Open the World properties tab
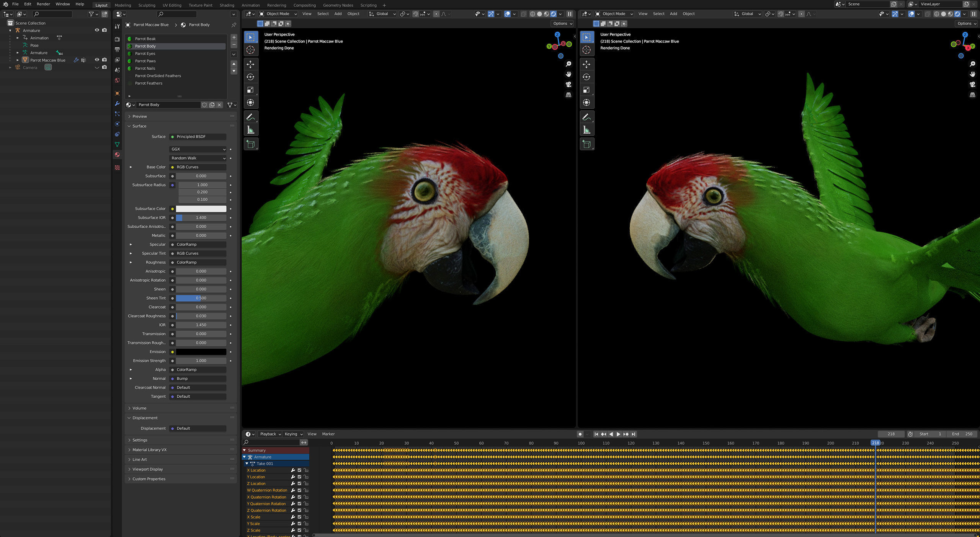This screenshot has width=980, height=537. pyautogui.click(x=117, y=80)
